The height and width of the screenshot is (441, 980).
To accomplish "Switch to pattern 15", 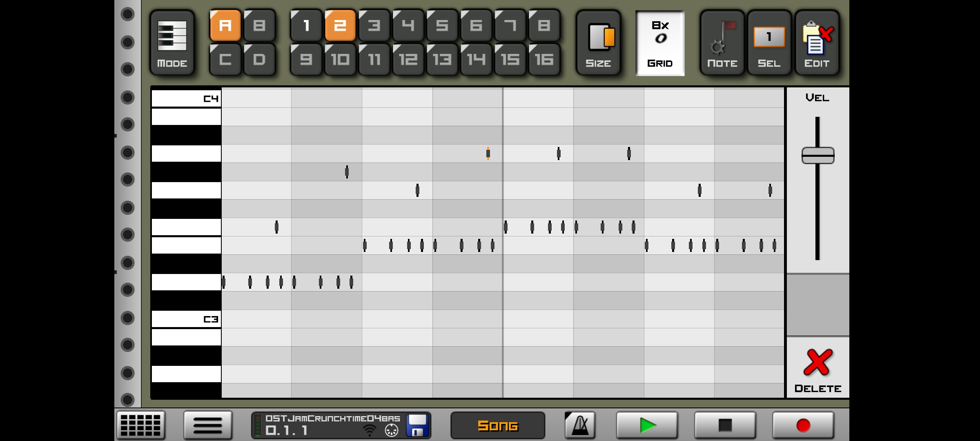I will (510, 60).
